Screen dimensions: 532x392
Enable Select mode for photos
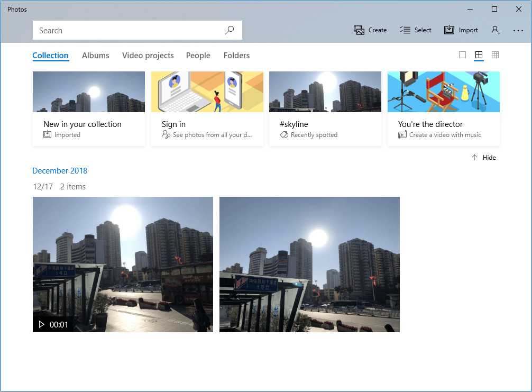click(416, 30)
